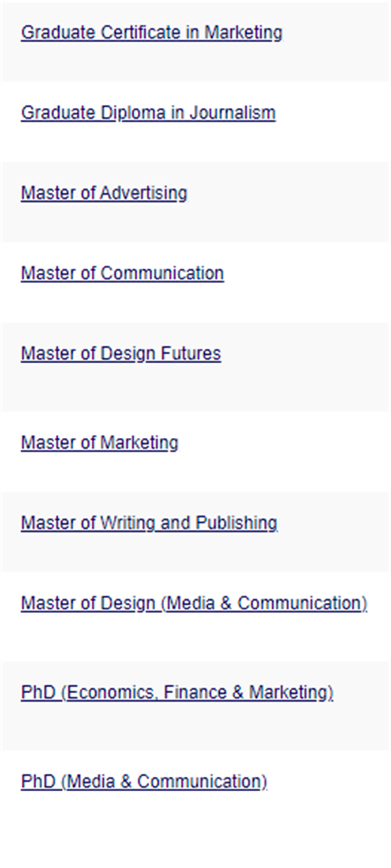
Task: Navigate to the Marketing master's degree
Action: pyautogui.click(x=100, y=443)
